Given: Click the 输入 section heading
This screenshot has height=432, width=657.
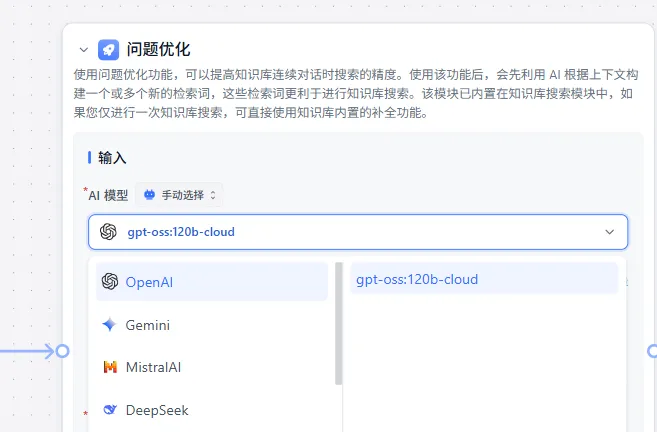Looking at the screenshot, I should [112, 158].
